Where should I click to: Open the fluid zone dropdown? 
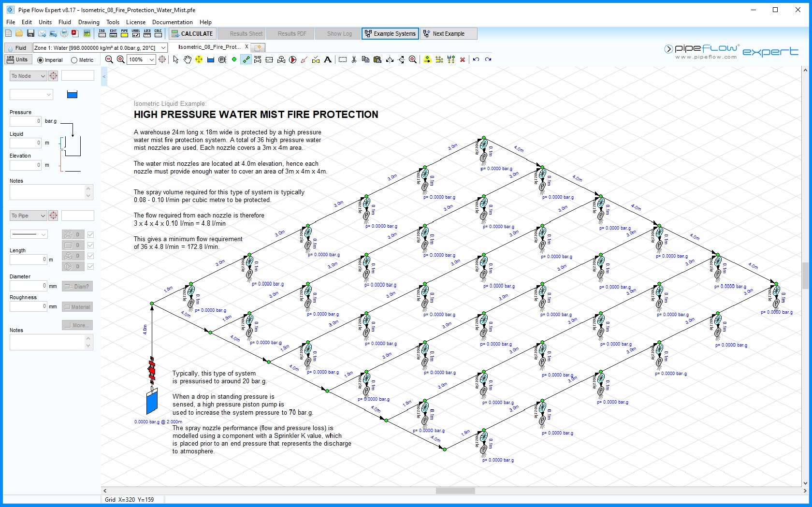(163, 47)
